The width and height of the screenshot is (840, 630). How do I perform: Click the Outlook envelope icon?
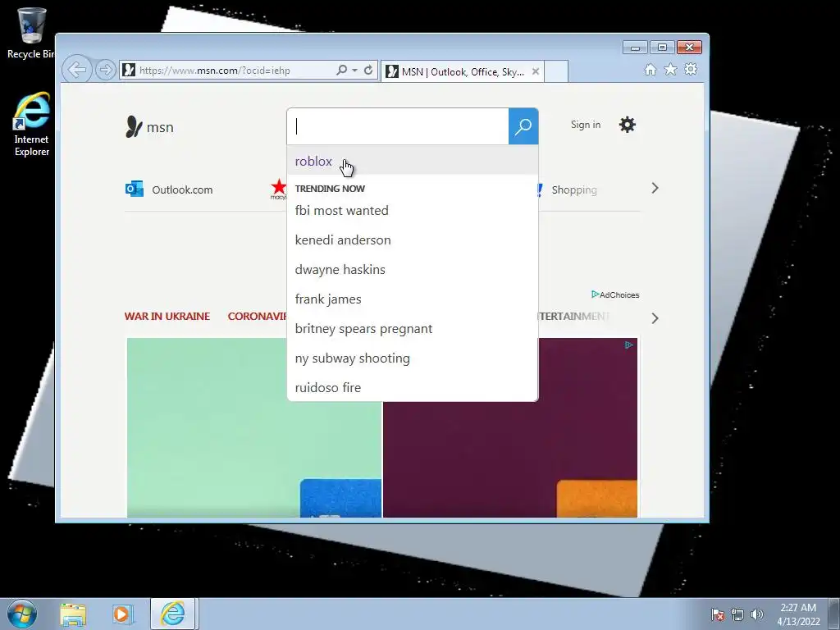point(134,189)
